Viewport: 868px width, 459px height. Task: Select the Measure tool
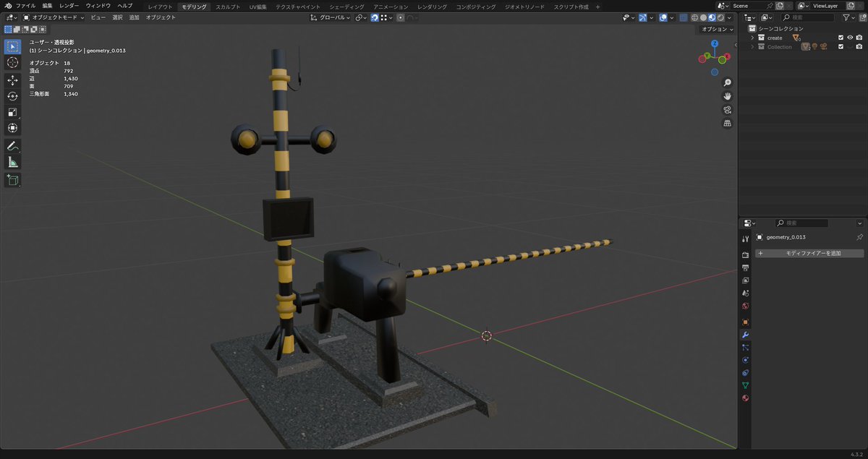click(x=12, y=162)
